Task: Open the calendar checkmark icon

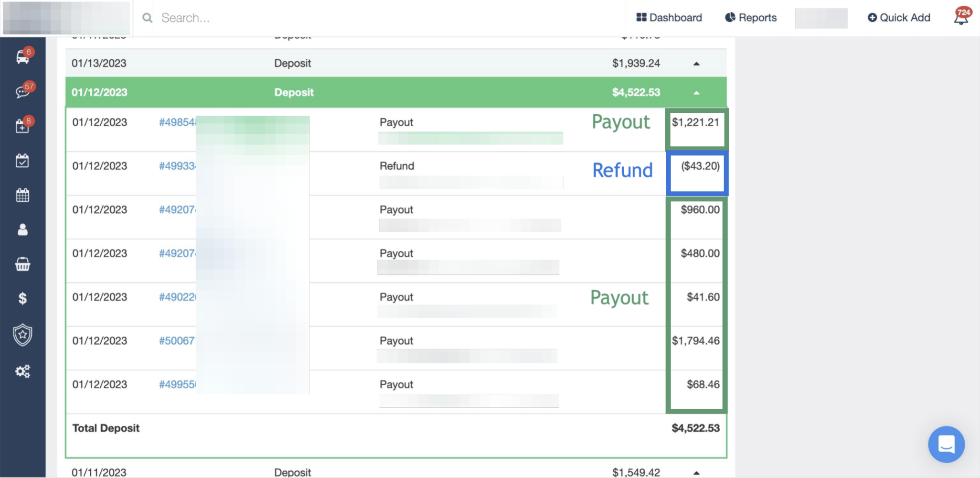Action: pos(22,161)
